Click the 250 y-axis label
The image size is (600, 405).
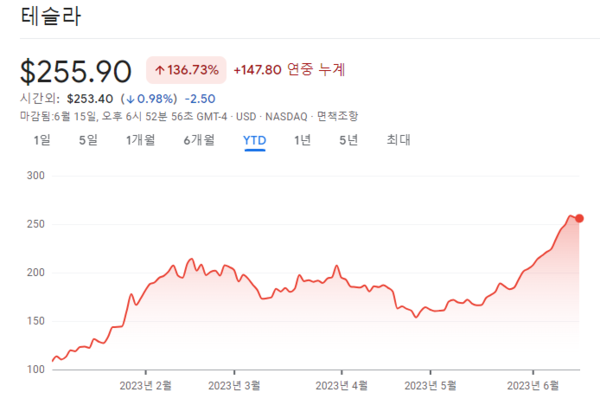[x=36, y=224]
